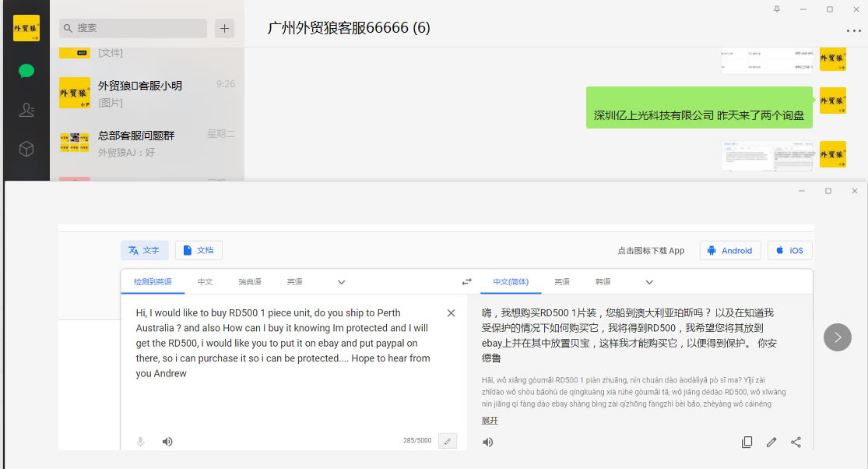868x469 pixels.
Task: Copy the Chinese translation
Action: point(747,442)
